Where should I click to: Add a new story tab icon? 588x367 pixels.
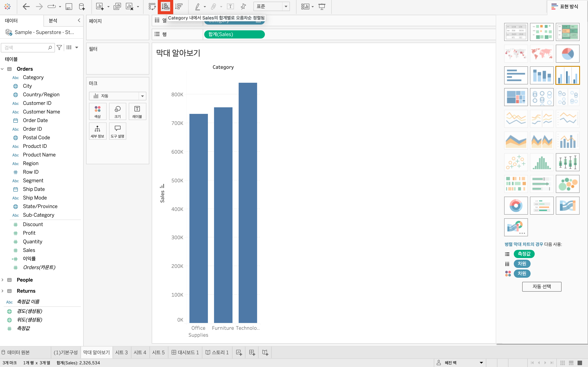click(265, 352)
